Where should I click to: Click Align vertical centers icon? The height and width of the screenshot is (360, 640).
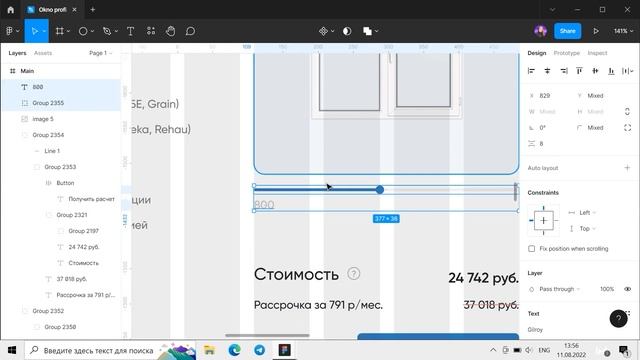click(x=596, y=71)
